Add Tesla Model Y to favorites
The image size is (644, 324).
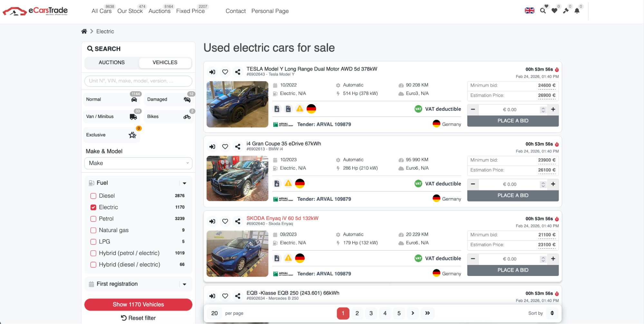click(225, 72)
